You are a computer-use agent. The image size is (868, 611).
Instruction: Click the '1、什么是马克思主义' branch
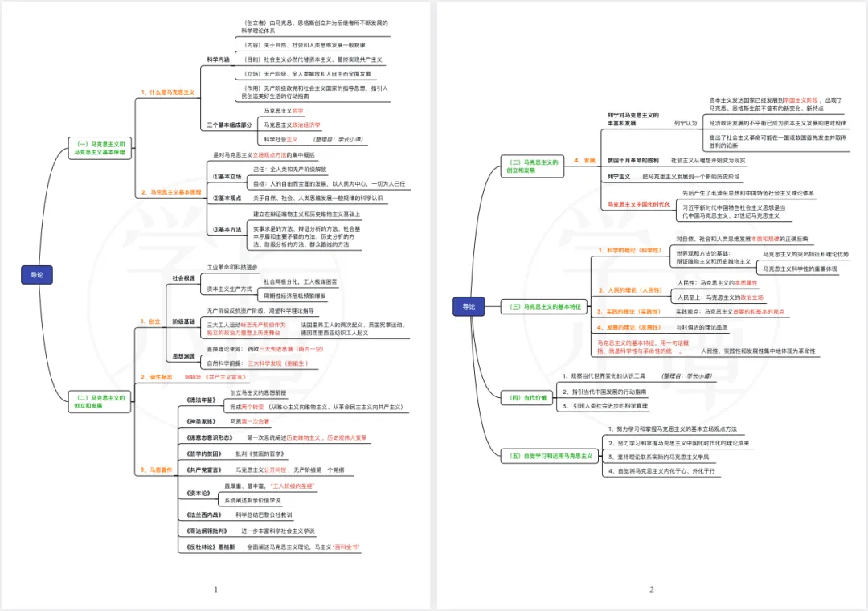[x=168, y=92]
